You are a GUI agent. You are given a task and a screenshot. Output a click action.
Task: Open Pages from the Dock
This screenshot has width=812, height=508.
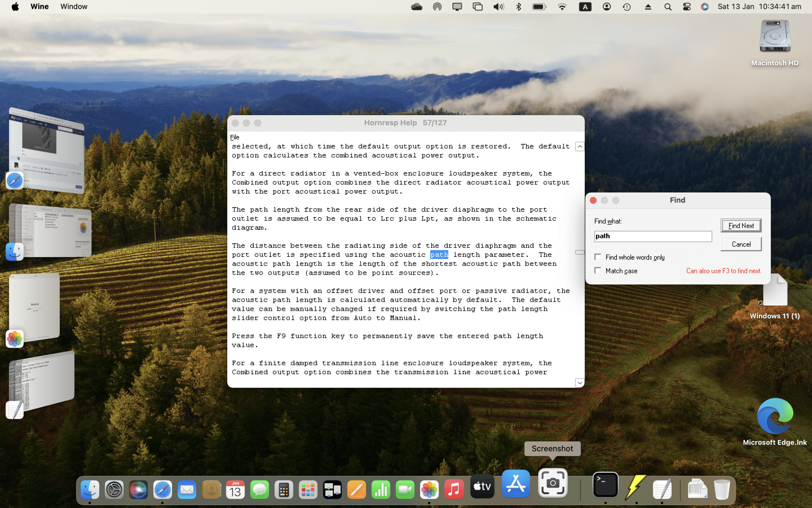click(x=356, y=490)
